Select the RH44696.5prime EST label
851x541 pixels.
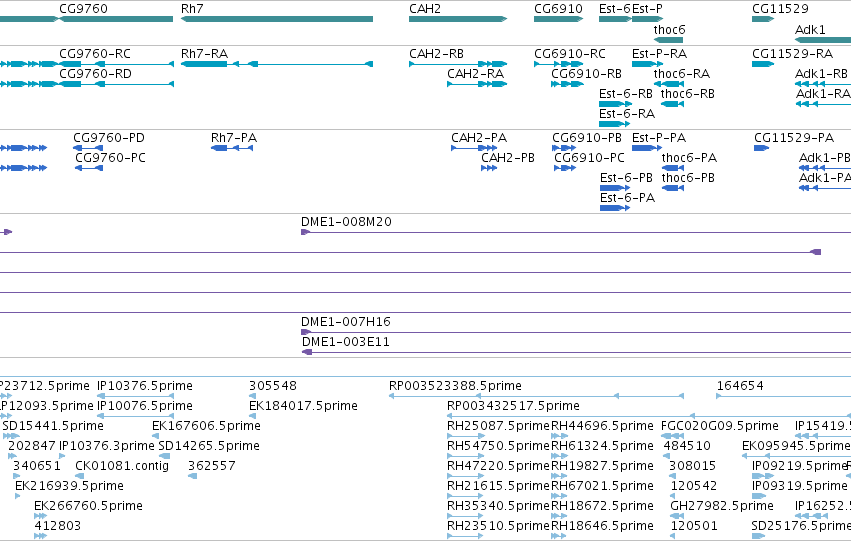[602, 426]
